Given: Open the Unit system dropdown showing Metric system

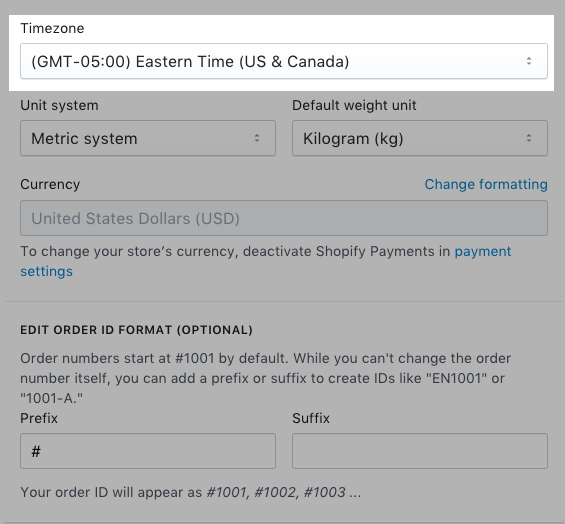Looking at the screenshot, I should click(148, 138).
